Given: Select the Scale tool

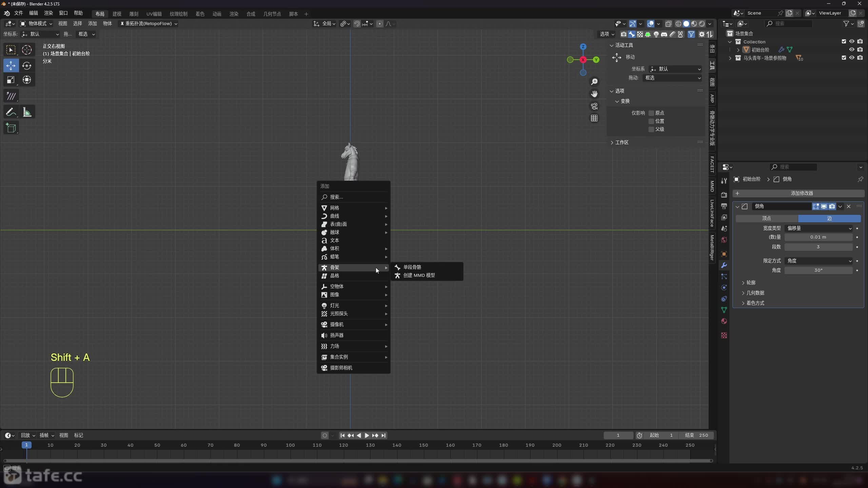Looking at the screenshot, I should [x=11, y=80].
